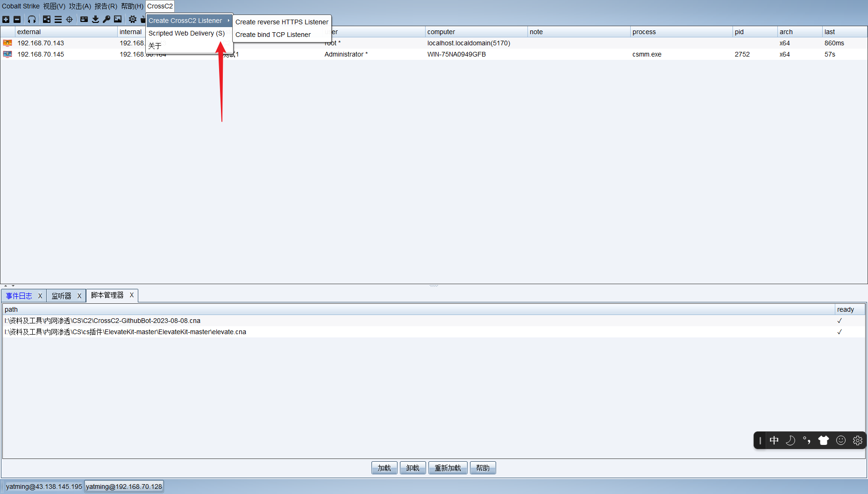This screenshot has width=868, height=494.
Task: Click the connect to team server plus icon
Action: [6, 19]
